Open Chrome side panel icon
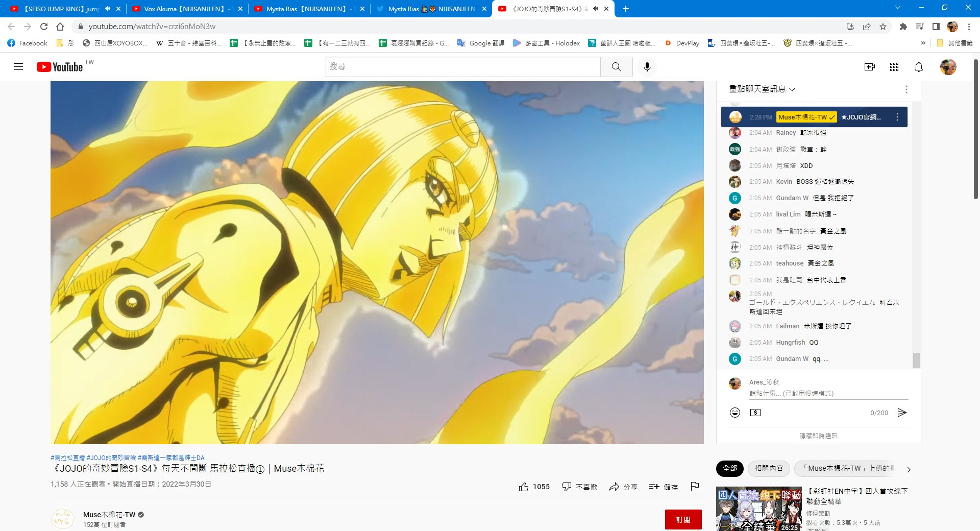The width and height of the screenshot is (980, 531). (936, 27)
